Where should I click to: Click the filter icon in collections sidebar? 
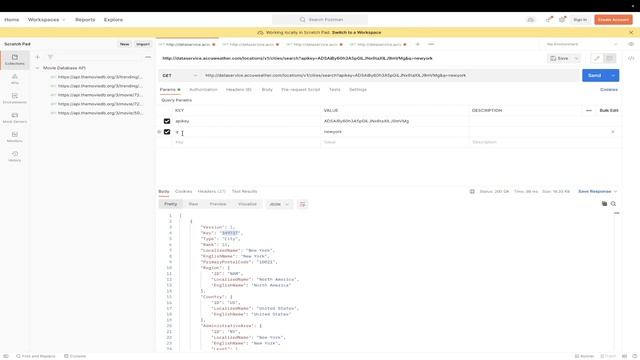(50, 57)
